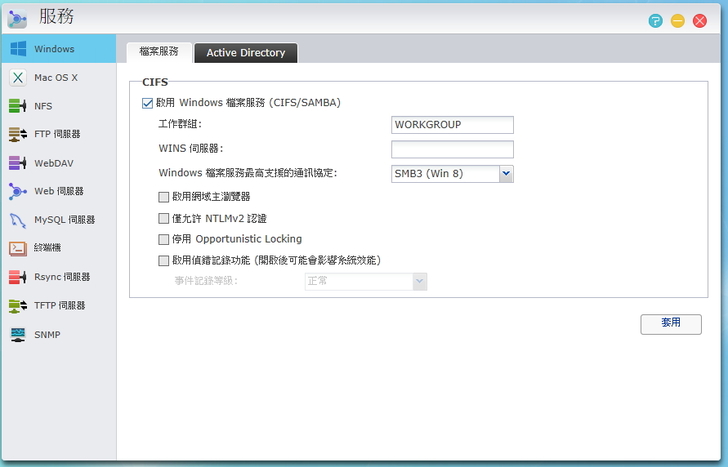Viewport: 728px width, 467px height.
Task: Select Mac OS X label in sidebar
Action: 56,78
